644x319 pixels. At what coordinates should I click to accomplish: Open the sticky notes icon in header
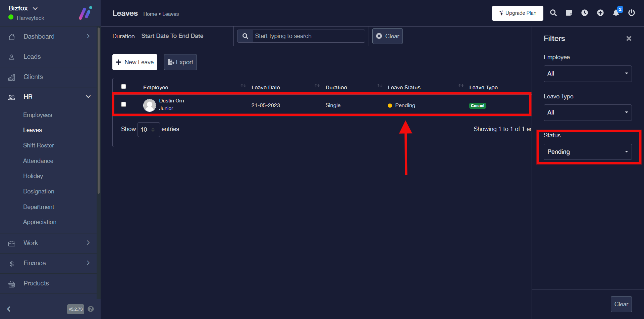(x=569, y=13)
